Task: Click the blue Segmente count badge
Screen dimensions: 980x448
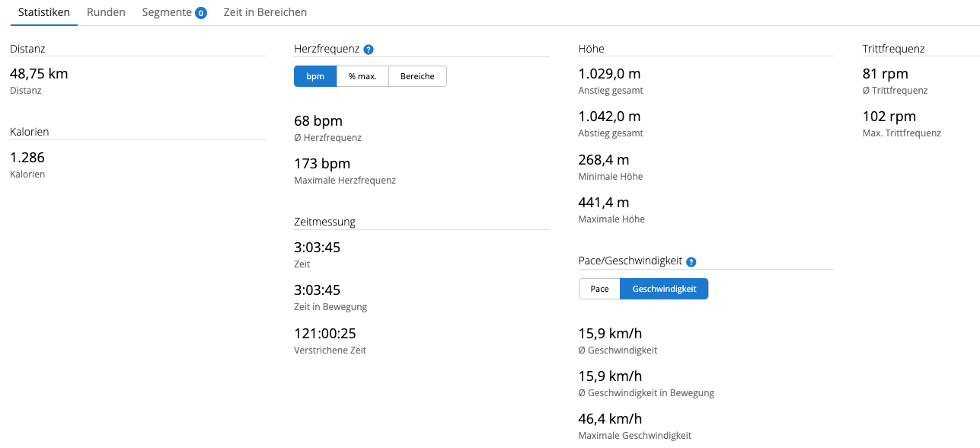Action: (x=201, y=13)
